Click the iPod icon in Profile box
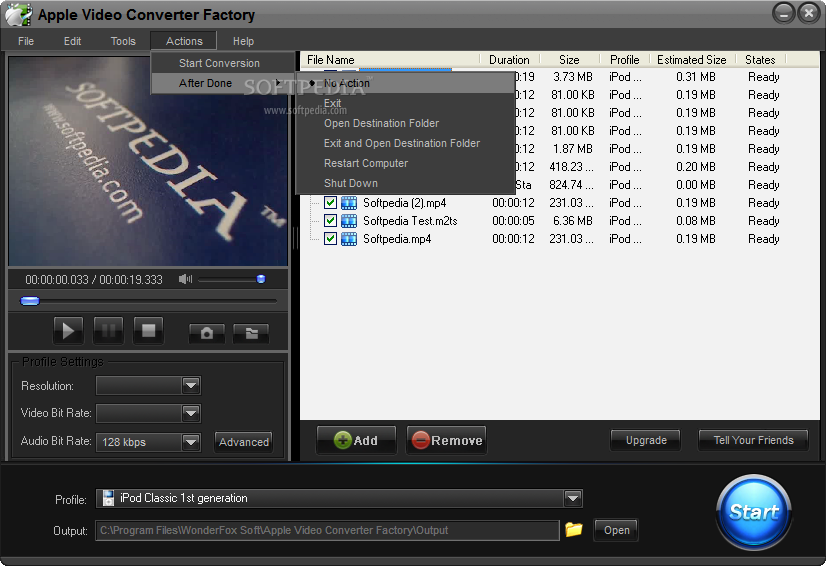The image size is (826, 566). tap(108, 498)
